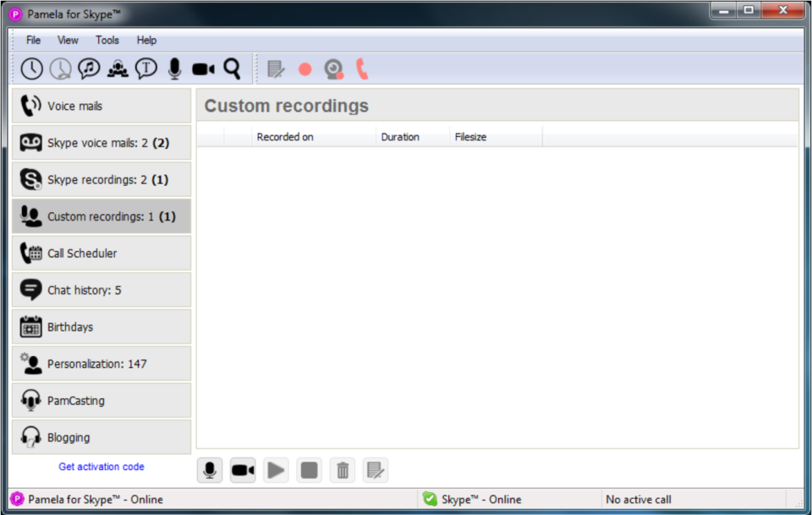The height and width of the screenshot is (515, 812).
Task: Minimize the Pamela window
Action: pos(724,10)
